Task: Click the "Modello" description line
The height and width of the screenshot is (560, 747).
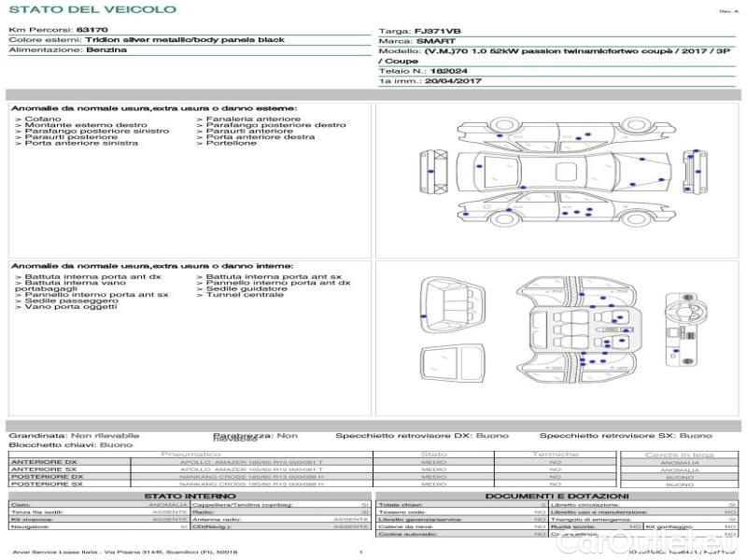Action: click(x=555, y=56)
